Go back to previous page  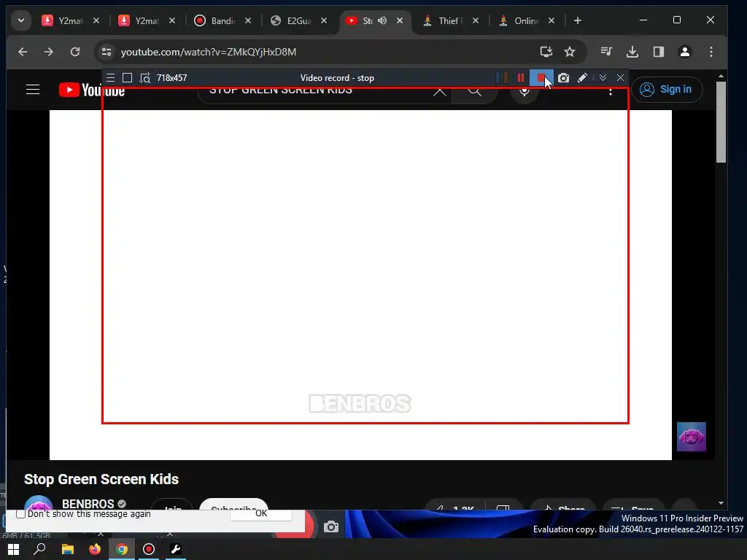click(x=23, y=52)
